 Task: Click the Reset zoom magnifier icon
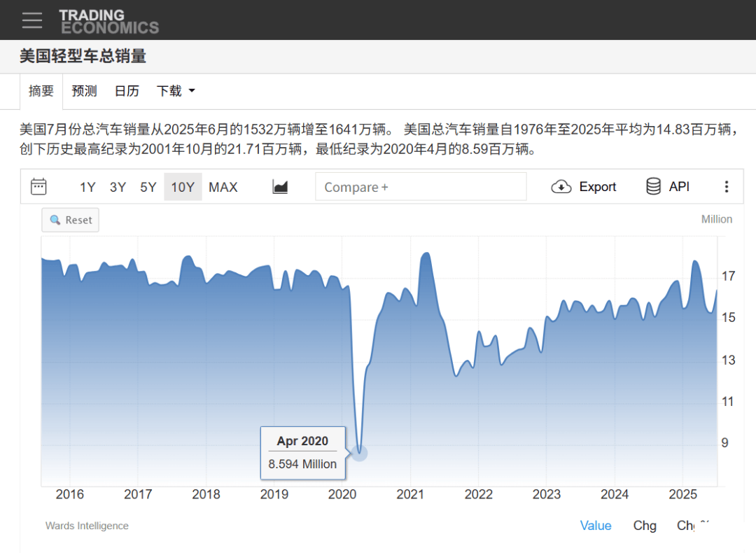click(x=55, y=220)
